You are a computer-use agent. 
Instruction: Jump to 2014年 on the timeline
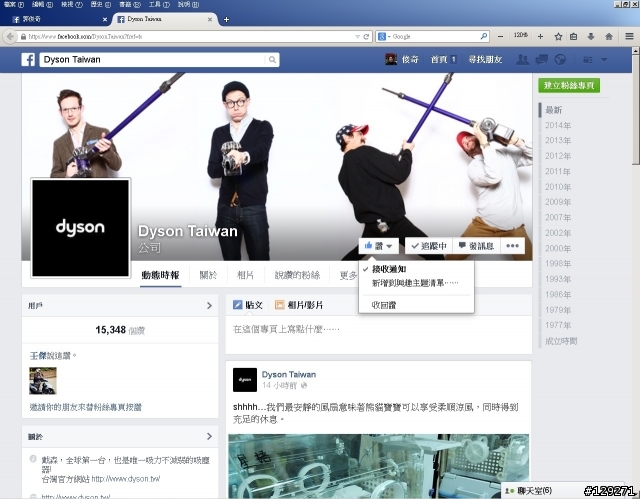point(558,125)
